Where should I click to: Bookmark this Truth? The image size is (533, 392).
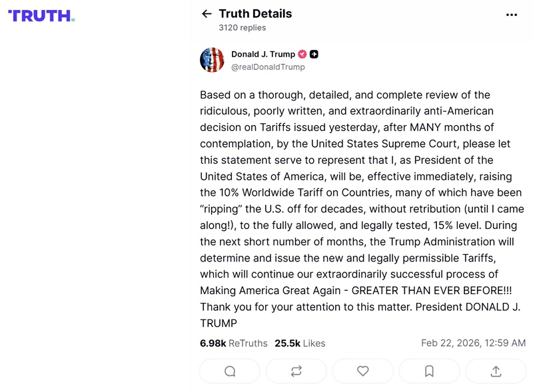click(429, 371)
